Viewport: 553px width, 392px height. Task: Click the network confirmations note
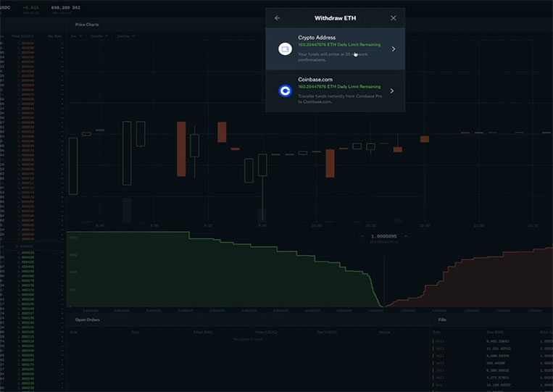coord(333,57)
